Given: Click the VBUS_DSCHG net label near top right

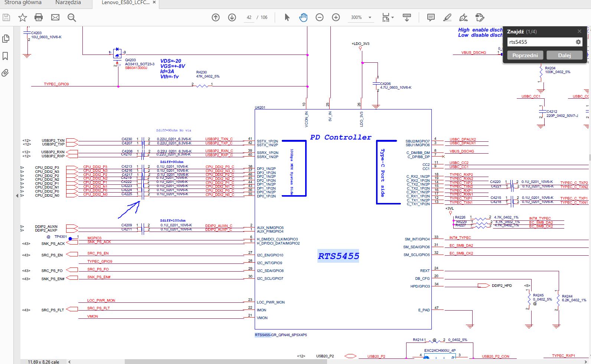Looking at the screenshot, I should (474, 53).
